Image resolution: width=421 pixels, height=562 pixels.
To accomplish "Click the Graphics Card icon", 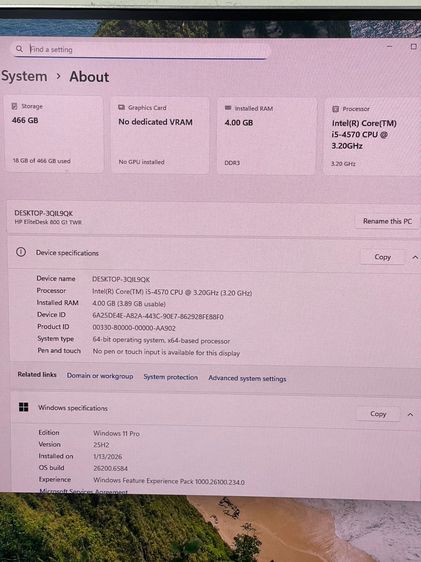I will point(121,107).
